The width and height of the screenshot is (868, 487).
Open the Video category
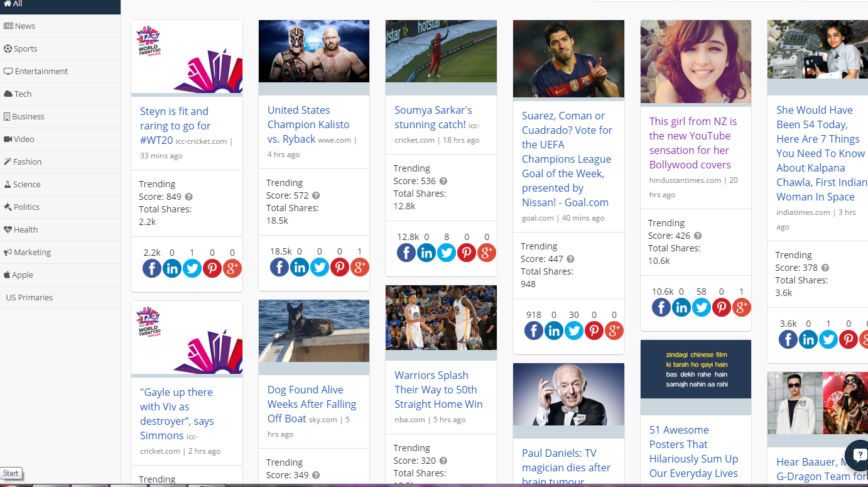pyautogui.click(x=60, y=139)
